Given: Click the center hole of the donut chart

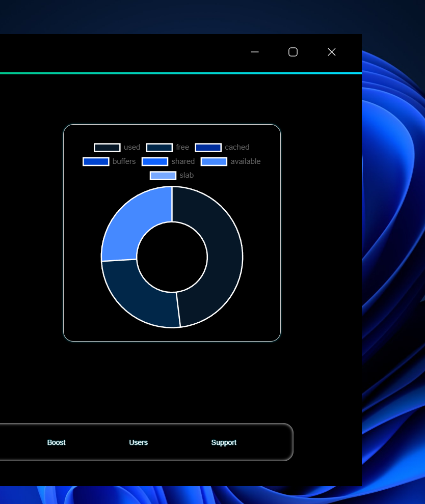Looking at the screenshot, I should 172,257.
